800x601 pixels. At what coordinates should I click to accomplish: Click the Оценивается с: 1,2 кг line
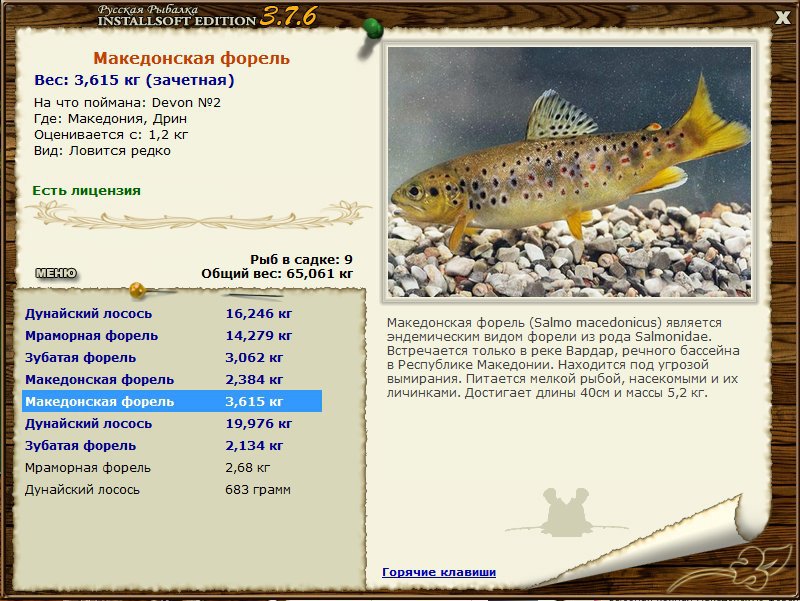111,135
